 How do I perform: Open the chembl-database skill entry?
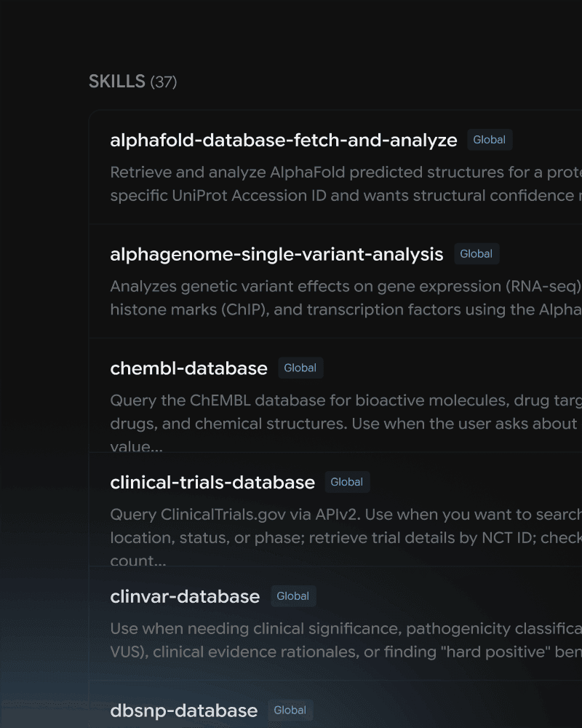coord(189,368)
